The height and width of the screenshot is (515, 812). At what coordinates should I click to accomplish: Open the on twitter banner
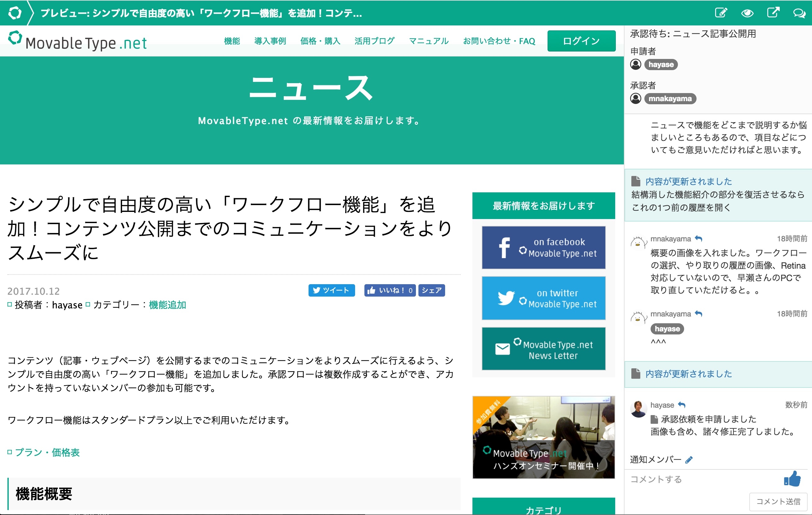(544, 298)
